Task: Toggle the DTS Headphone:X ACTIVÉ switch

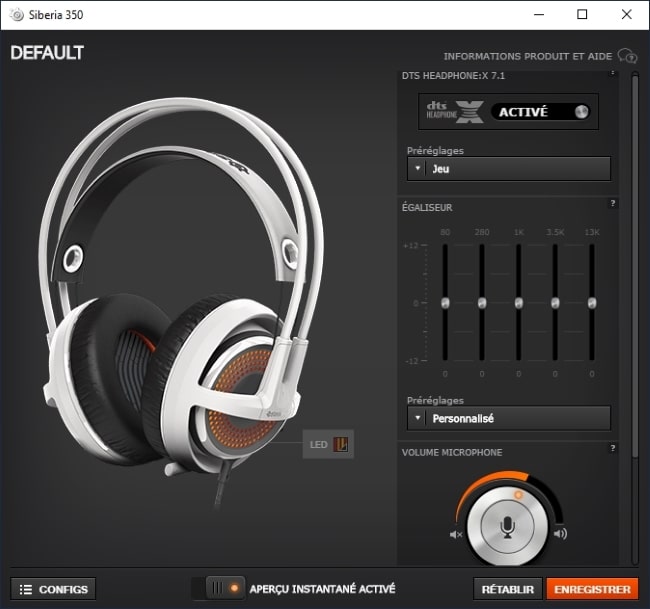Action: [541, 112]
